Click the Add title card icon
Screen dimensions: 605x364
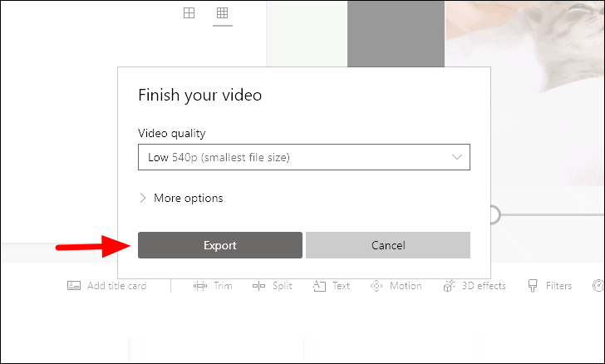pos(74,286)
